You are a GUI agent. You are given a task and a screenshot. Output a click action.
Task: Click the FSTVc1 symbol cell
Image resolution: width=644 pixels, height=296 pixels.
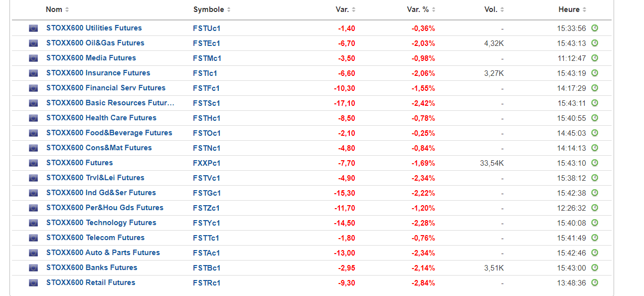[x=206, y=178]
